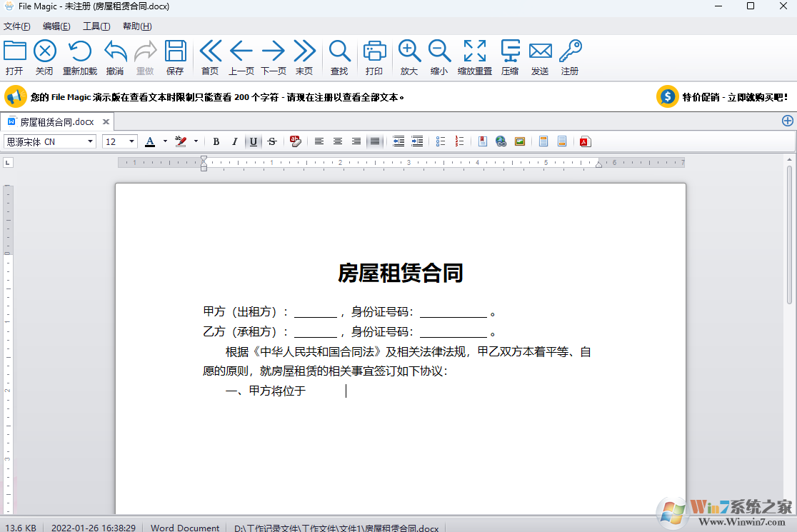Screen dimensions: 797x532
Task: Align text right
Action: click(x=356, y=141)
